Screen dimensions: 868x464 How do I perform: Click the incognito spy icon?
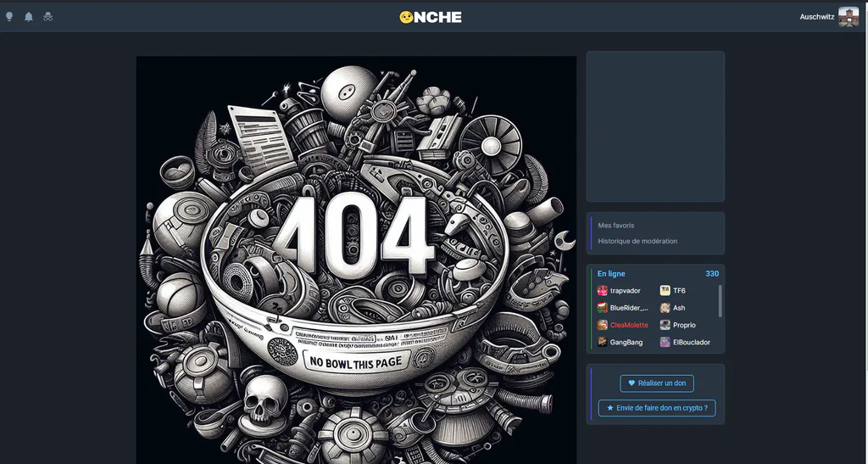tap(48, 17)
